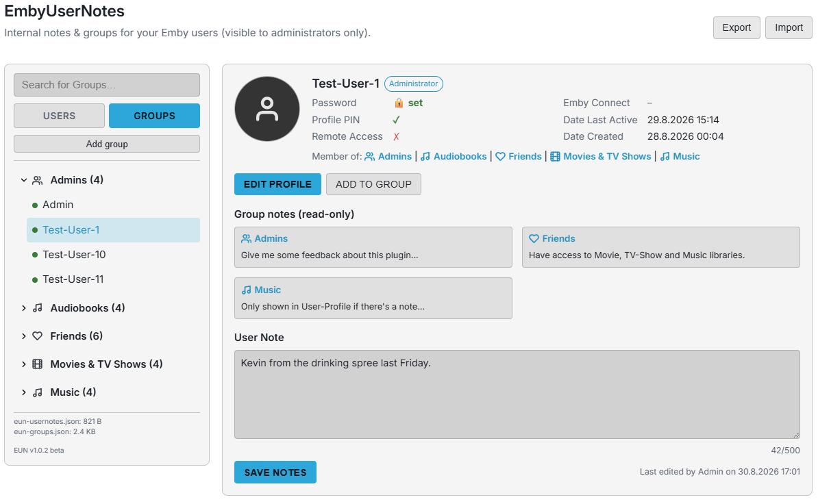Open the Friends link in Member of
The width and height of the screenshot is (818, 504).
[x=525, y=156]
